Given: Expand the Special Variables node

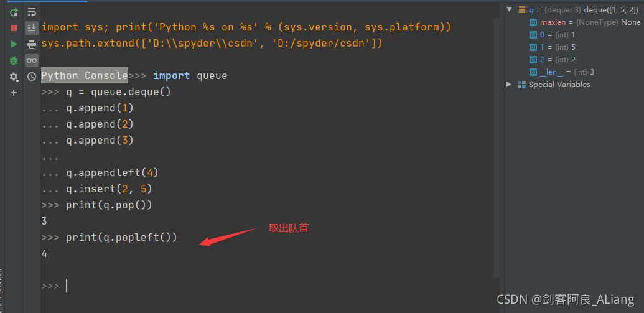Looking at the screenshot, I should click(509, 84).
